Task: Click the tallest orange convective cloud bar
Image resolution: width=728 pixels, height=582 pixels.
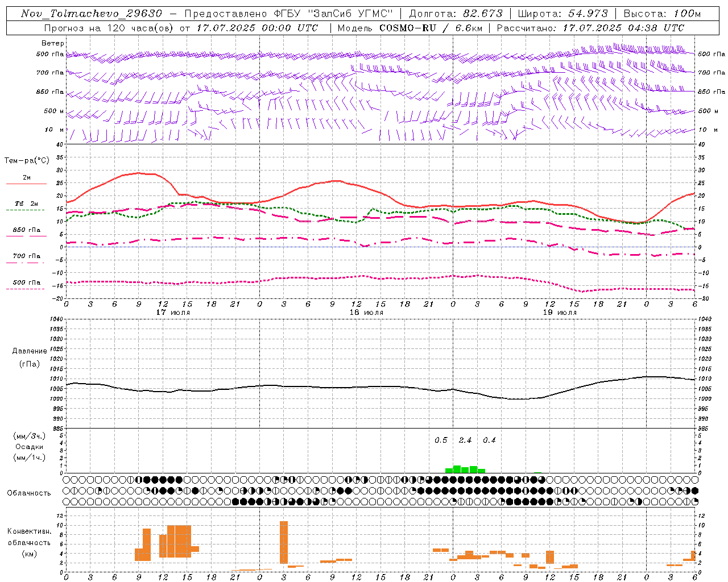Action: coord(284,542)
